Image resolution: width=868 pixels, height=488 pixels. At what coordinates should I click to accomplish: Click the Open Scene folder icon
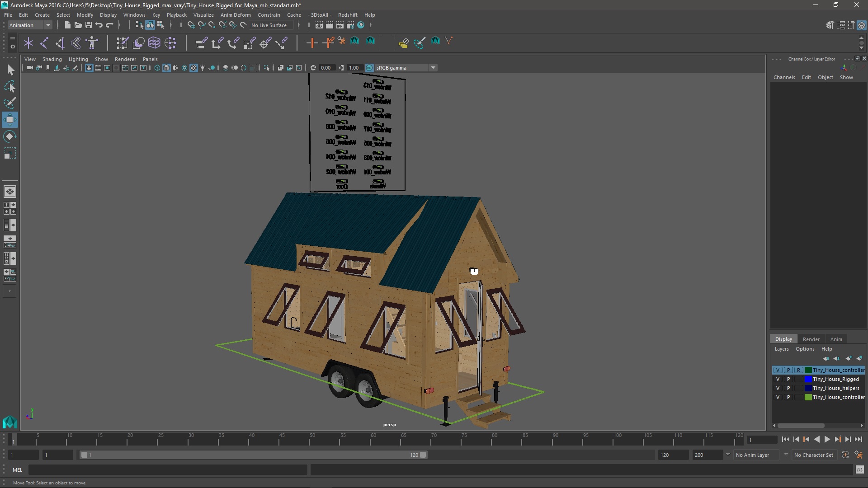78,25
